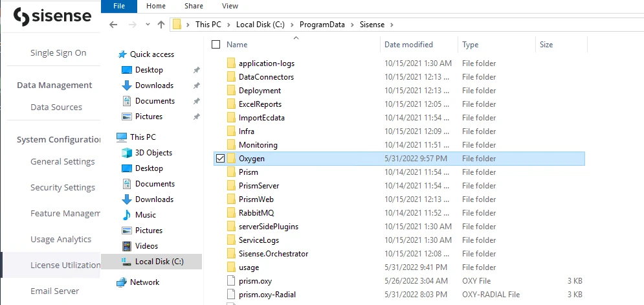Viewport: 644px width, 305px height.
Task: Click the Forward navigation arrow
Action: [132, 25]
